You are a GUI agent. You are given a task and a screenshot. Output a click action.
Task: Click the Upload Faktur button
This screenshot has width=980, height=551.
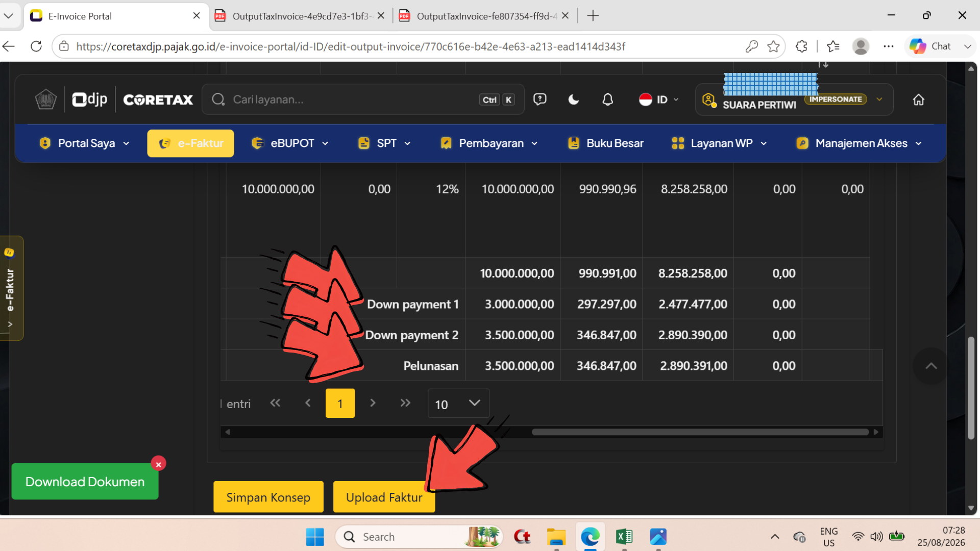click(x=384, y=497)
